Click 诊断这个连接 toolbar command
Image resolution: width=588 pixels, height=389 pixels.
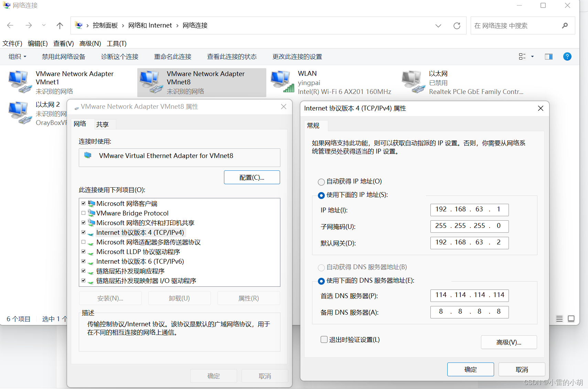click(x=120, y=56)
